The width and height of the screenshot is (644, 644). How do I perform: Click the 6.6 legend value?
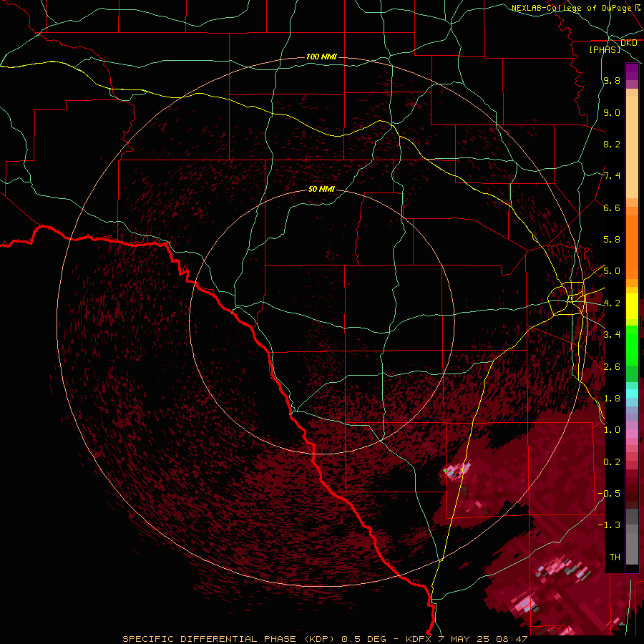612,208
